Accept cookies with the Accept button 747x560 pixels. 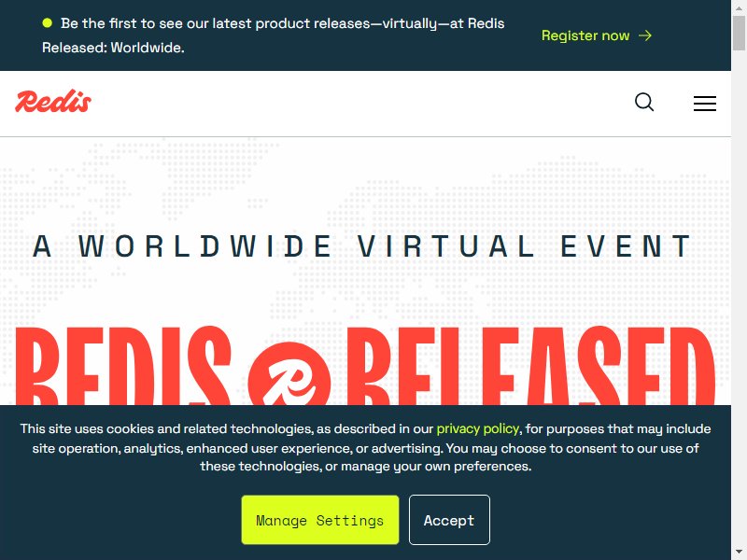449,520
